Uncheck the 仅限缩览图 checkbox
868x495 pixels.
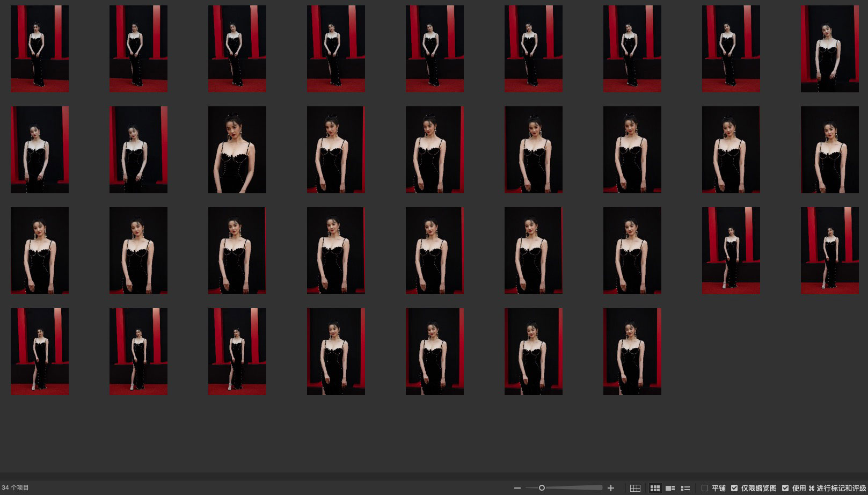[734, 488]
